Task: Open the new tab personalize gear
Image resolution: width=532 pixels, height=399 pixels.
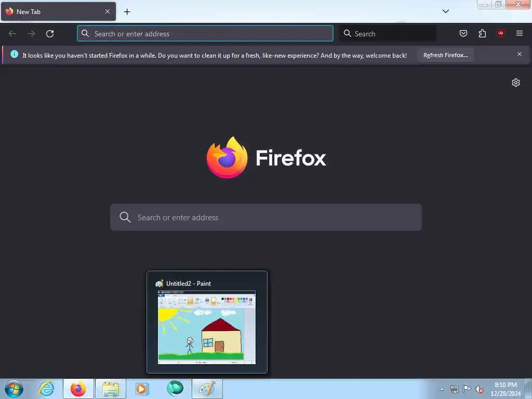Action: 516,83
